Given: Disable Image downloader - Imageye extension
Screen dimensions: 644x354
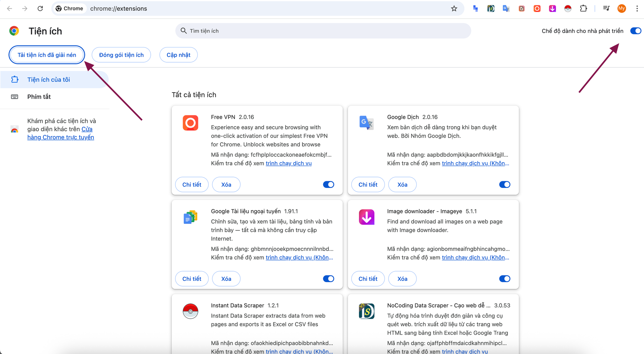Looking at the screenshot, I should coord(505,279).
